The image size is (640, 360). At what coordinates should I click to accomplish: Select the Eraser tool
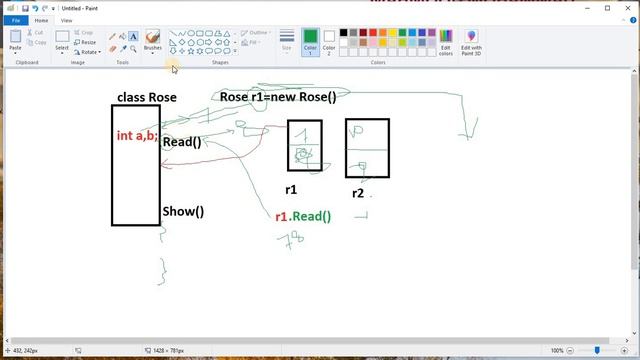pyautogui.click(x=112, y=49)
